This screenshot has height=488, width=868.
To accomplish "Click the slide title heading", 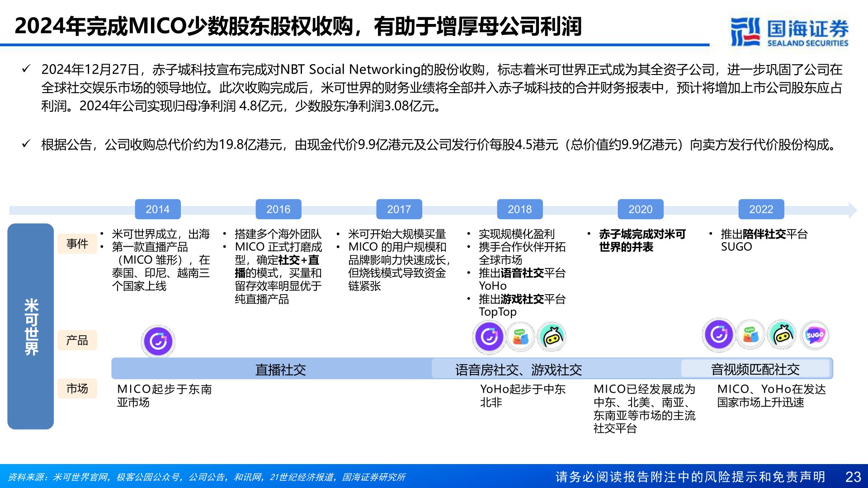I will (298, 26).
